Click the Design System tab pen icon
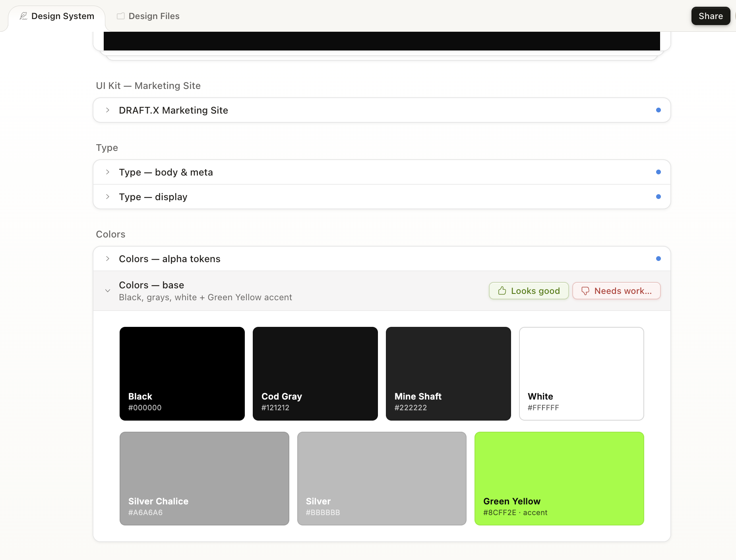736x560 pixels. (23, 16)
